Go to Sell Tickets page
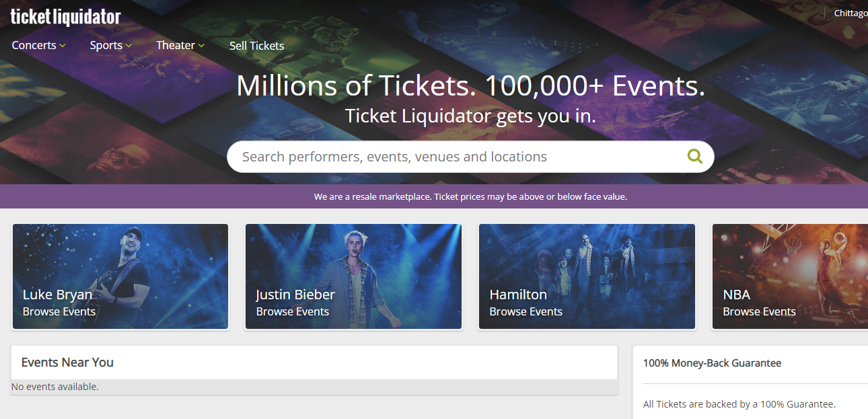The height and width of the screenshot is (419, 868). 257,46
